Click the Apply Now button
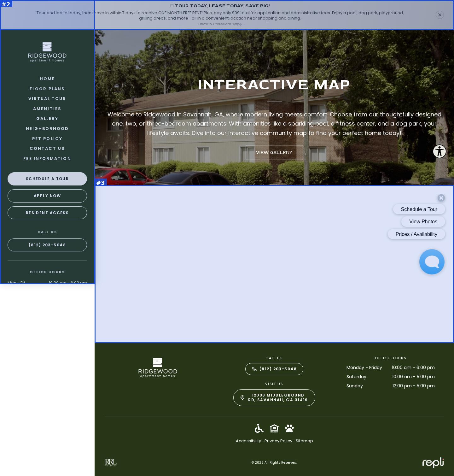The height and width of the screenshot is (476, 454). tap(47, 196)
